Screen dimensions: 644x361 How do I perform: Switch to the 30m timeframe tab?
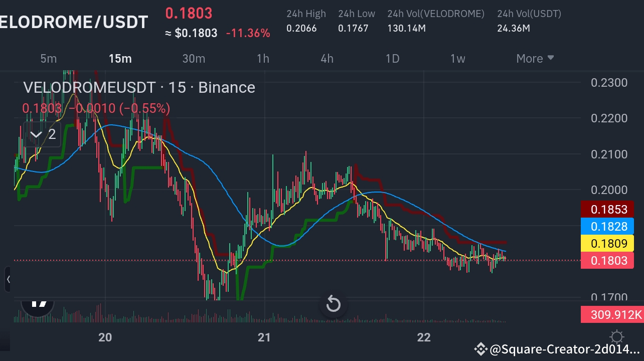(x=194, y=58)
